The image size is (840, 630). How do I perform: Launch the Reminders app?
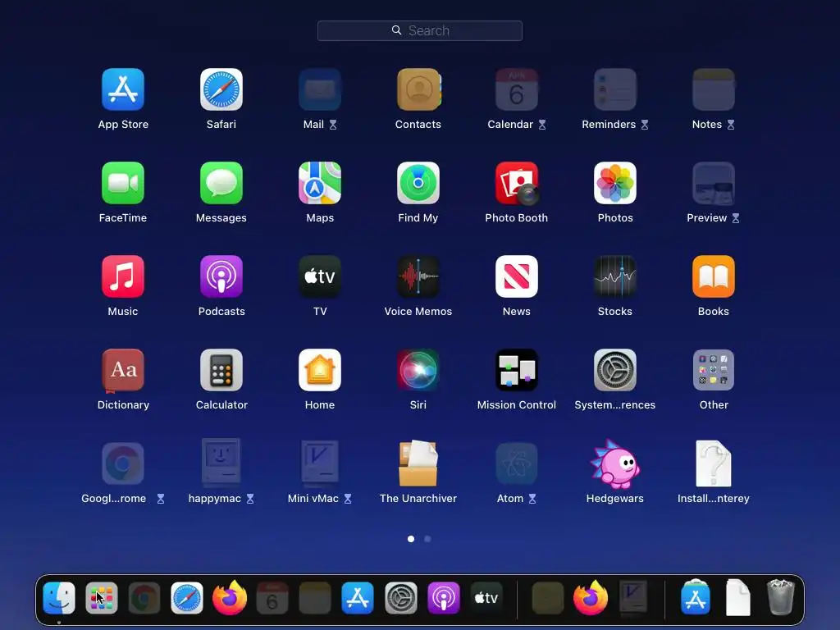pyautogui.click(x=615, y=89)
